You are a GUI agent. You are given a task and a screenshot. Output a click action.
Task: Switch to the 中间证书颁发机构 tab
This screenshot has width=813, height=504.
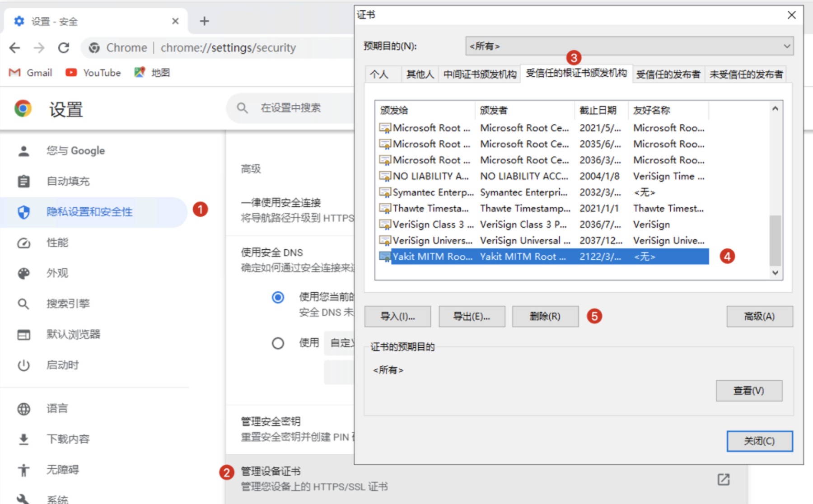click(x=479, y=75)
